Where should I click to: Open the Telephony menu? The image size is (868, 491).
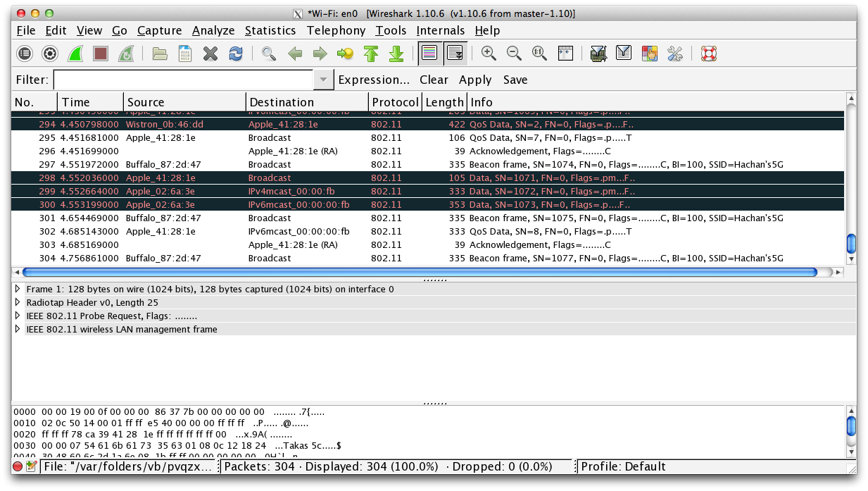[336, 30]
